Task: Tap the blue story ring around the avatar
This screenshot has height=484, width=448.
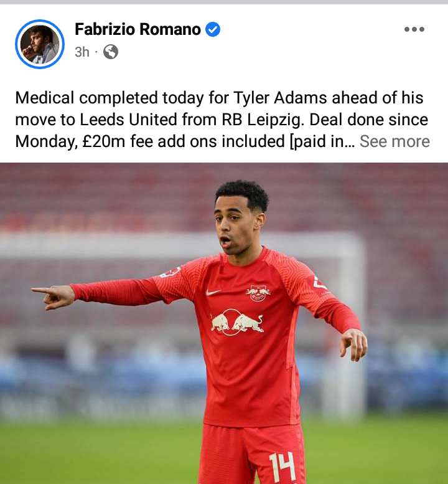Action: pos(40,44)
